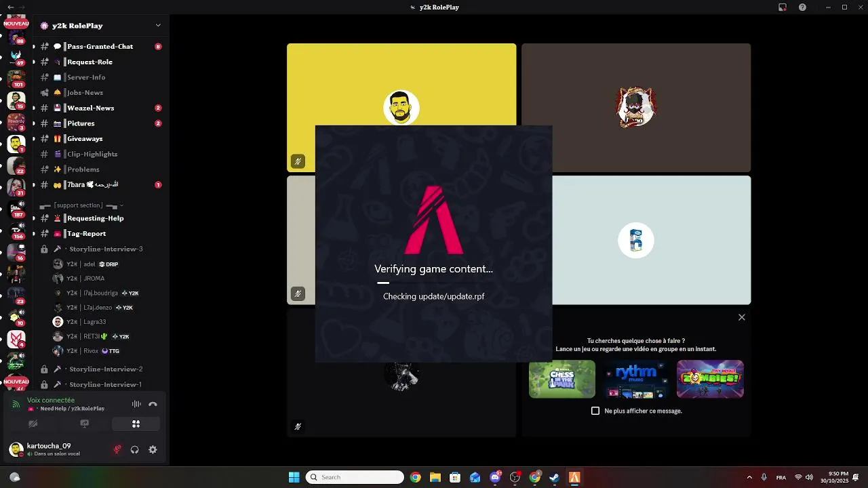Select Storyline-Interview-1 voice channel
The width and height of the screenshot is (868, 488).
[100, 384]
